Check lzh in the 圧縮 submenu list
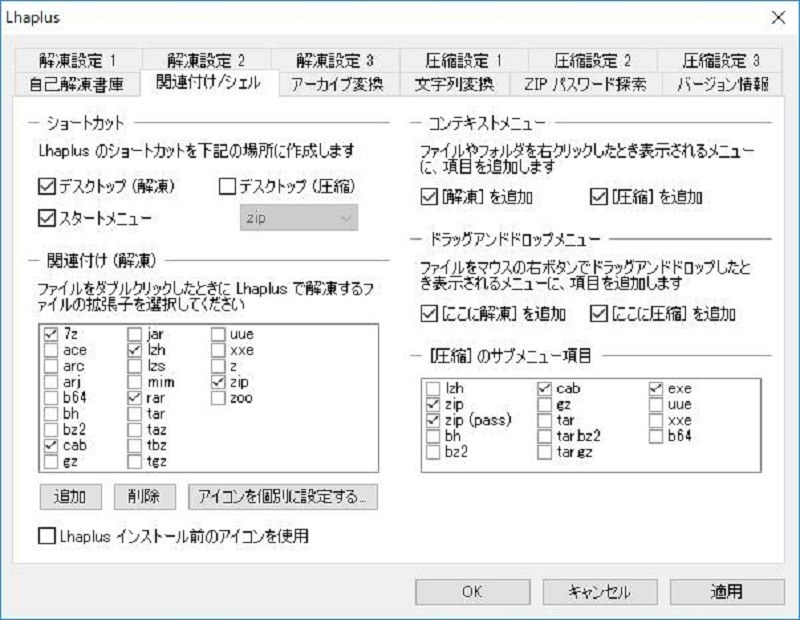This screenshot has width=800, height=620. pyautogui.click(x=433, y=388)
